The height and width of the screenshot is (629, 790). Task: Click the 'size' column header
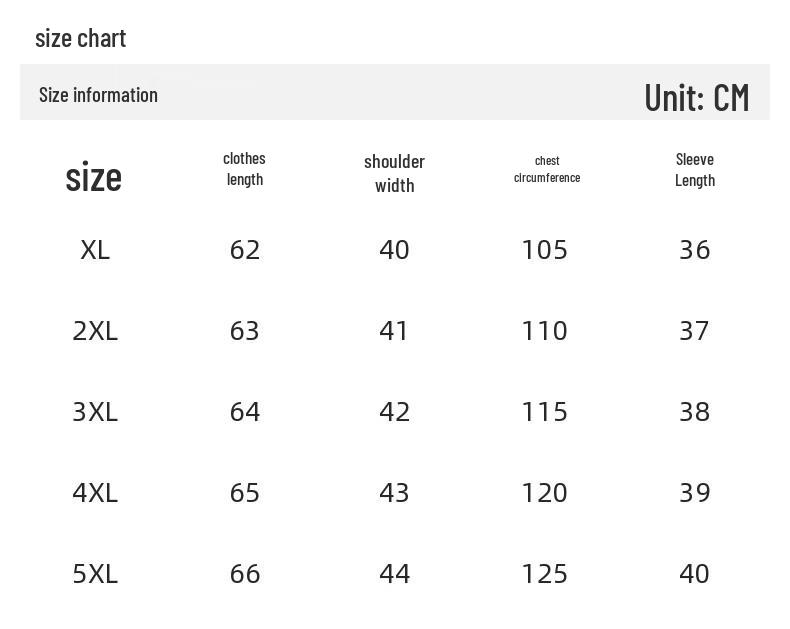click(x=94, y=177)
